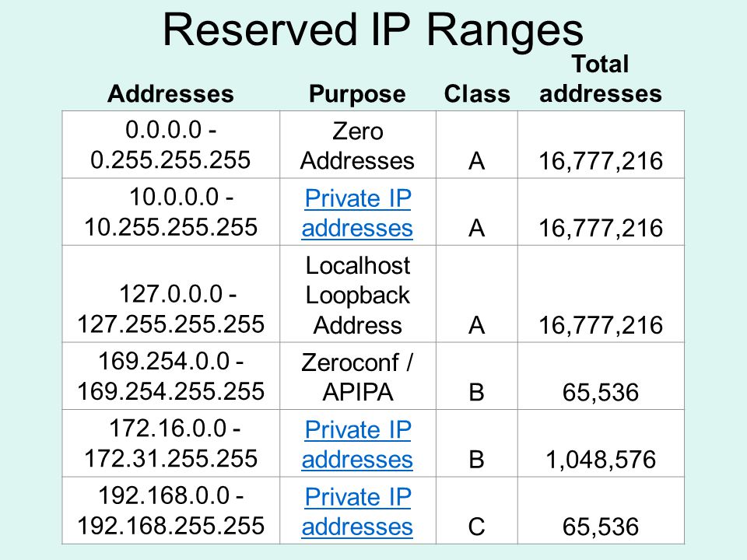Image resolution: width=747 pixels, height=560 pixels.
Task: Click the 192.168.0.0 - 192.168.255.255 cell
Action: pyautogui.click(x=170, y=510)
